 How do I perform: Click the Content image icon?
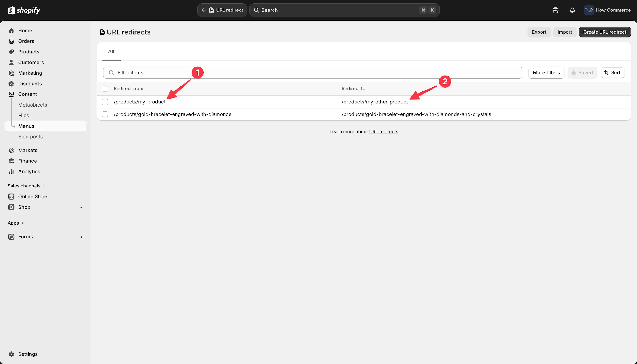tap(11, 94)
